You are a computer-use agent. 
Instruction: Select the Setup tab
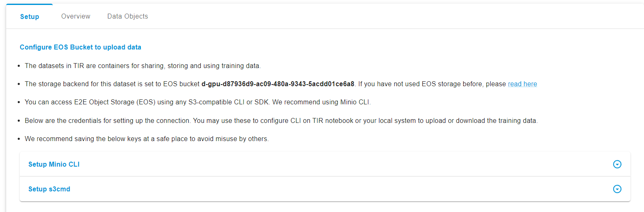[30, 16]
